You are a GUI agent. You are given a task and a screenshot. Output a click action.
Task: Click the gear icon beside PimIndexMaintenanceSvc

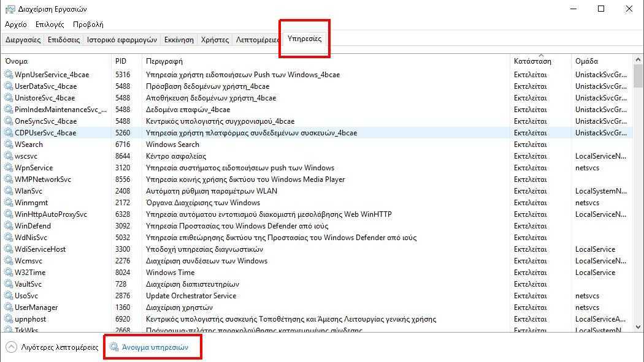(x=9, y=110)
